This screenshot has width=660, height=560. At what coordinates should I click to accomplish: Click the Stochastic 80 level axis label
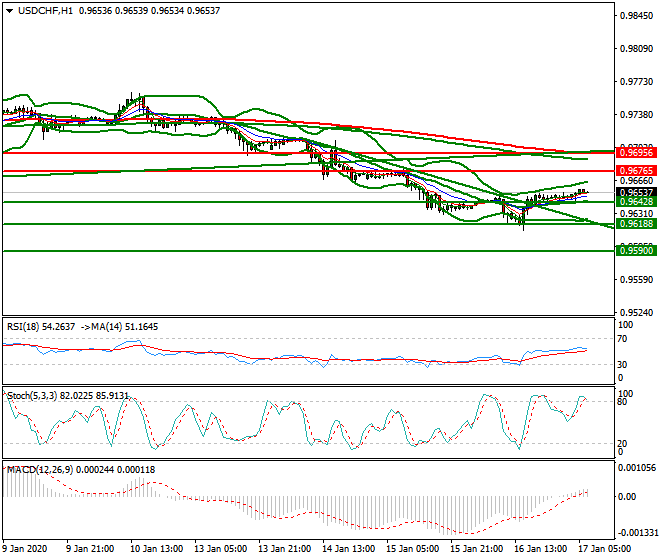click(x=623, y=402)
